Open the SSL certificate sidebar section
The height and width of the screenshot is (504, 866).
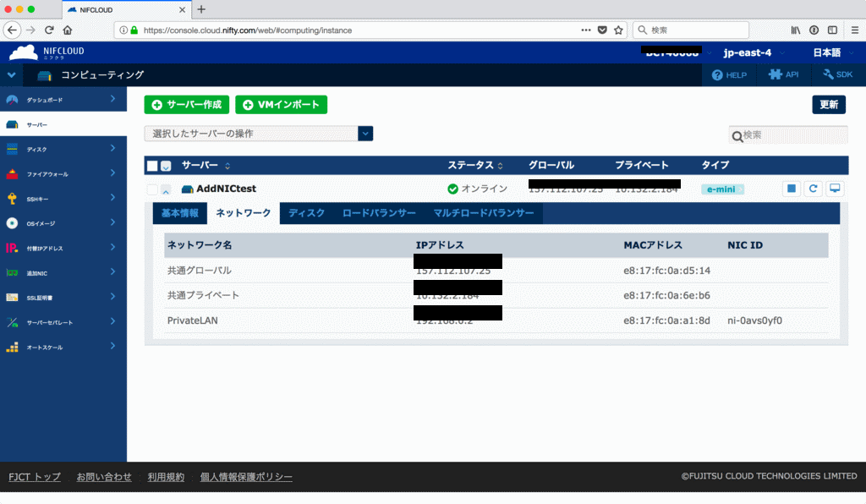click(x=63, y=298)
